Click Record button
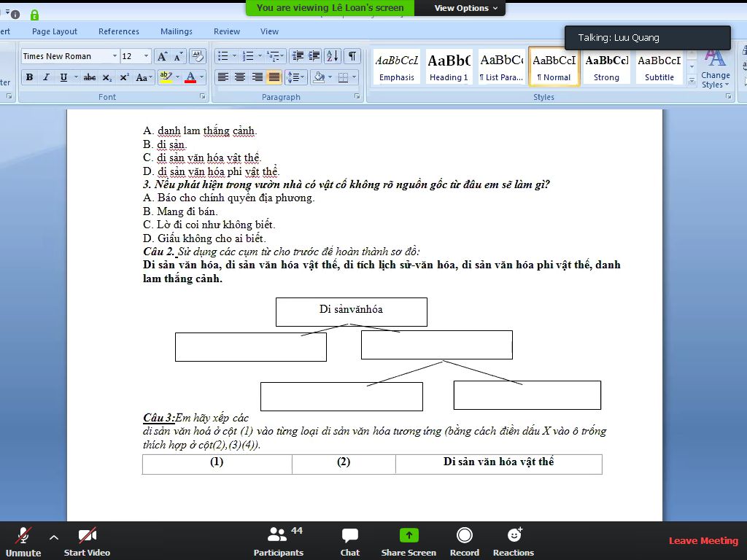Screen dimensions: 747x560 465,542
